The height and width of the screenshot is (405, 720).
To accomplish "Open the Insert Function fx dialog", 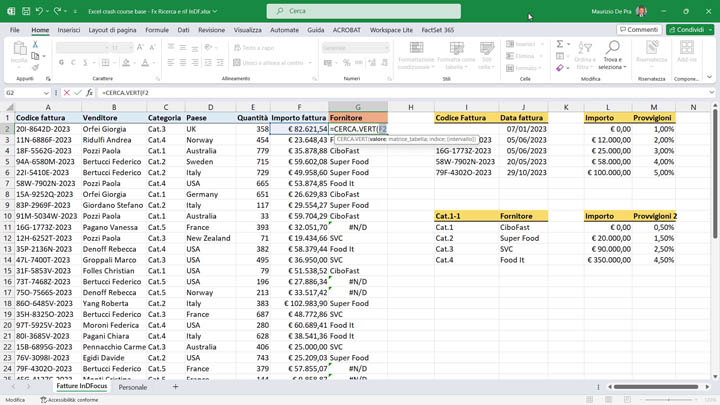I will pyautogui.click(x=90, y=93).
